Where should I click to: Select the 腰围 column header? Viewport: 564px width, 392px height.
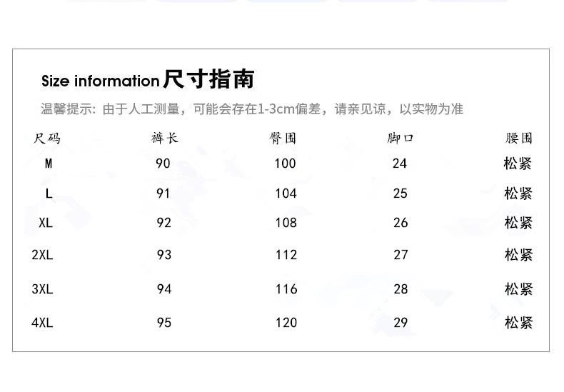click(518, 138)
